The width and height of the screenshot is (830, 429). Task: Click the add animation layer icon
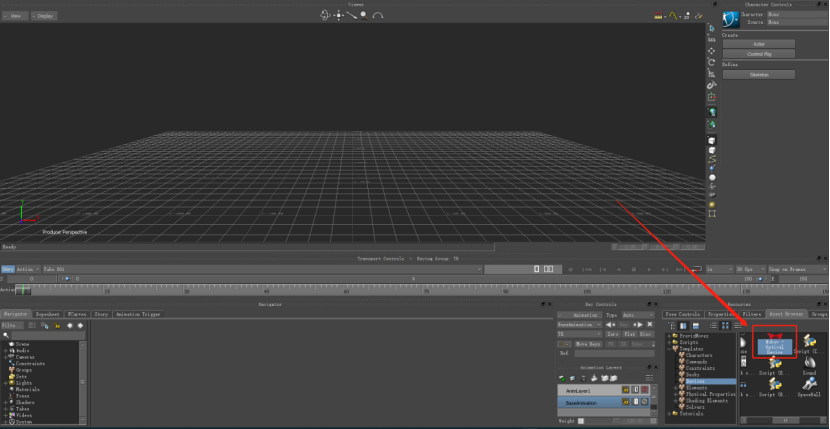(562, 378)
